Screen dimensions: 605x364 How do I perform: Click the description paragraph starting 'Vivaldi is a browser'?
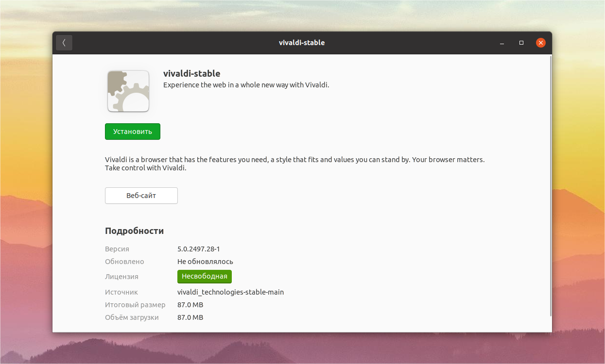pos(295,164)
